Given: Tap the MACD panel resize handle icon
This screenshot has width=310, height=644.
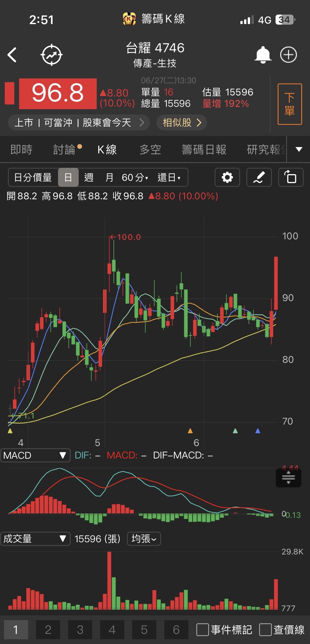Looking at the screenshot, I should pyautogui.click(x=289, y=478).
